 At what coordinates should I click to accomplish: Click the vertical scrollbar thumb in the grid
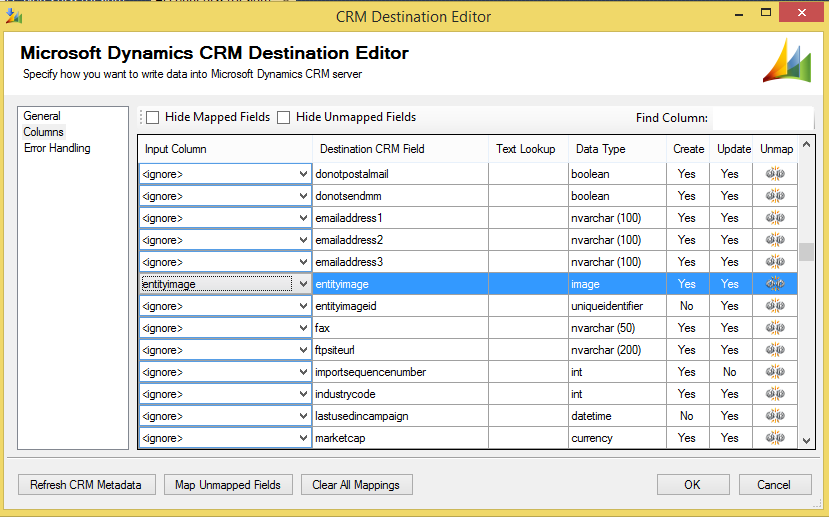point(806,251)
